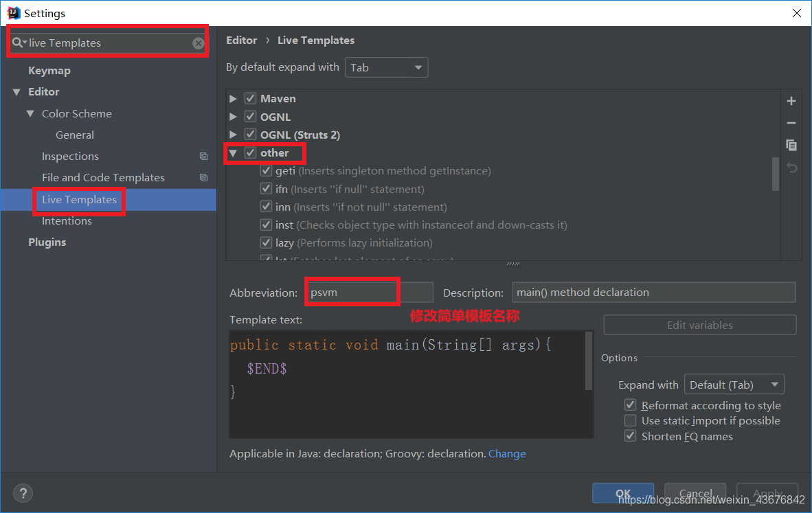812x513 pixels.
Task: Click the template list vertical scrollbar
Action: coord(775,174)
